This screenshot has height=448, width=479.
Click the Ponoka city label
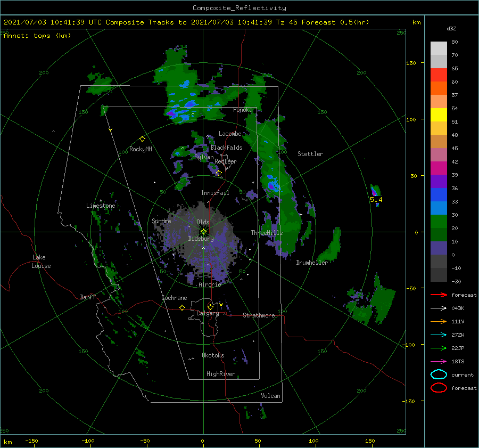point(243,110)
